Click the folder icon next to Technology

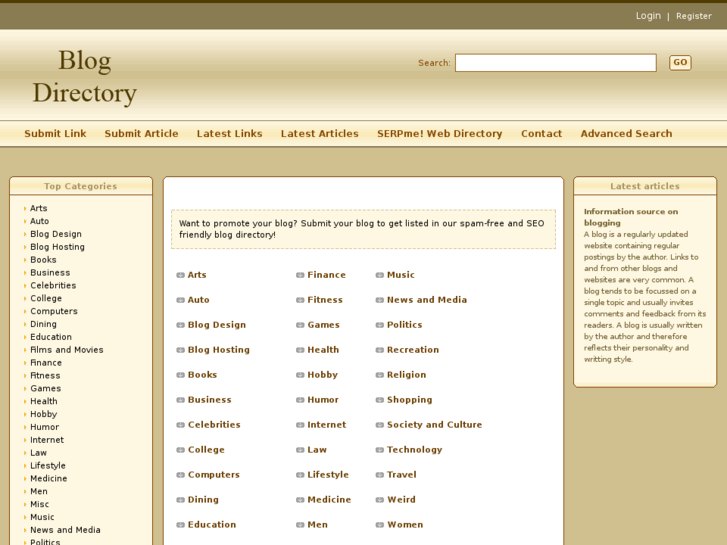coord(380,450)
